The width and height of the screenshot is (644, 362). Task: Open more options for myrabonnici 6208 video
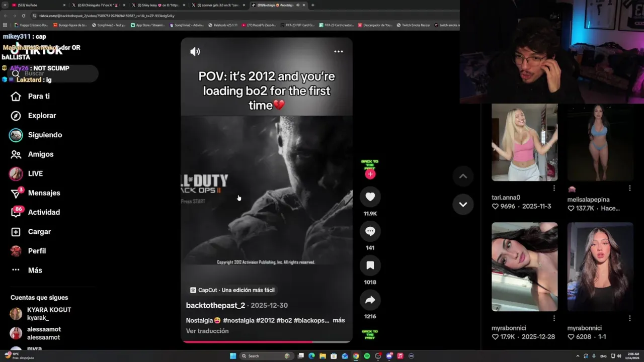[630, 318]
